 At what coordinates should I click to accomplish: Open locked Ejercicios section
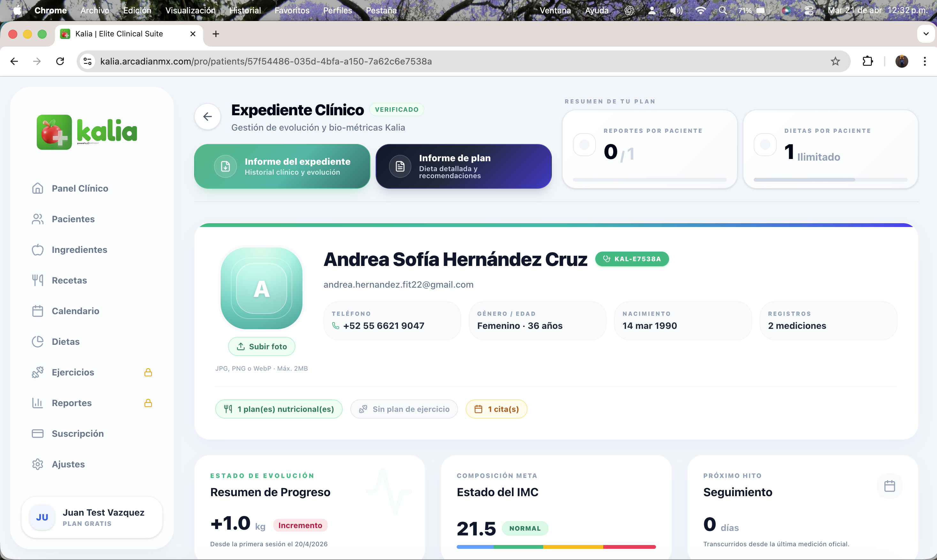click(x=92, y=372)
